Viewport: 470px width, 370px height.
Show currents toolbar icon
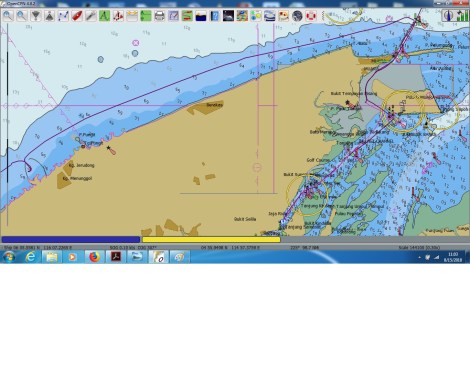(132, 16)
